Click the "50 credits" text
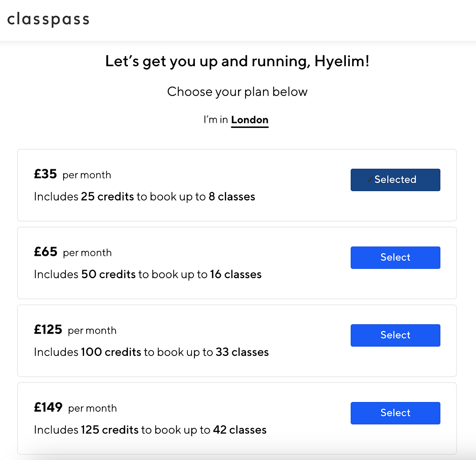The width and height of the screenshot is (476, 460). click(108, 274)
